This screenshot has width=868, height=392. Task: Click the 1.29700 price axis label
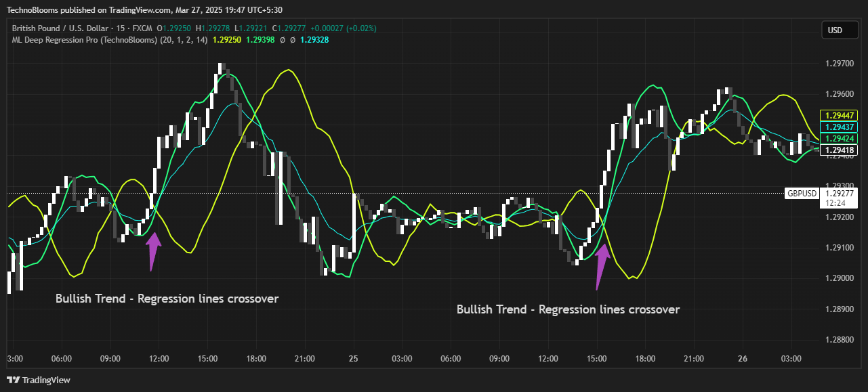coord(840,64)
